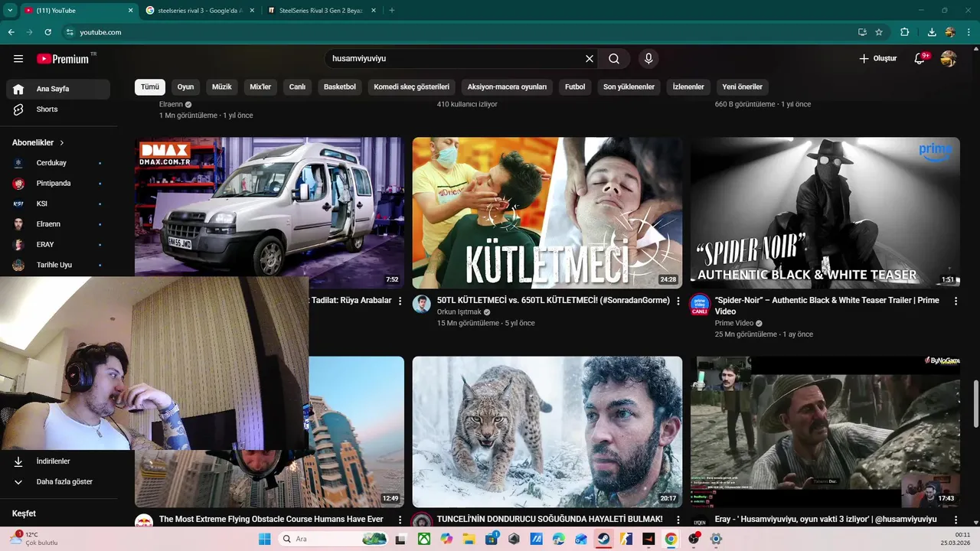Open KSI subscription channel
Screen dimensions: 980x551
(x=58, y=204)
